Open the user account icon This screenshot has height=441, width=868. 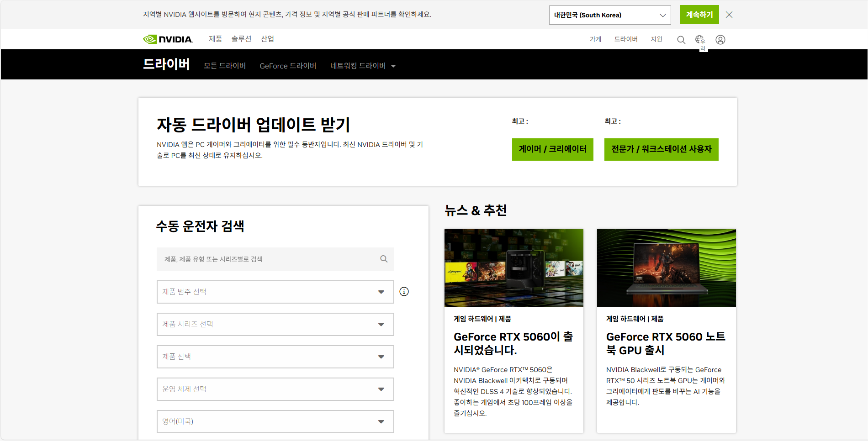(x=720, y=40)
